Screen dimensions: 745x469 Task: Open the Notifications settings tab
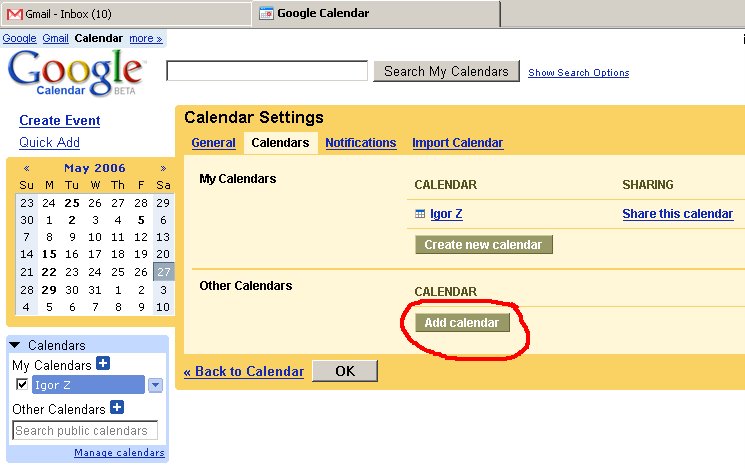point(361,143)
